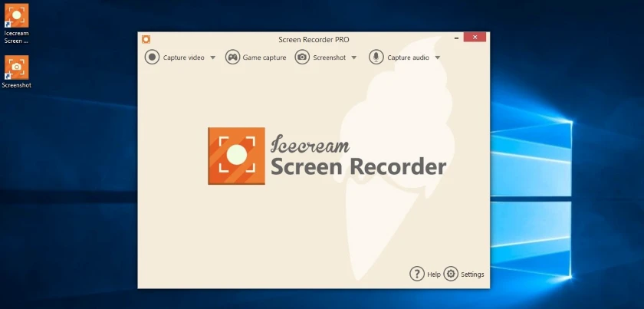The height and width of the screenshot is (309, 644).
Task: Expand the Capture audio dropdown arrow
Action: [438, 58]
